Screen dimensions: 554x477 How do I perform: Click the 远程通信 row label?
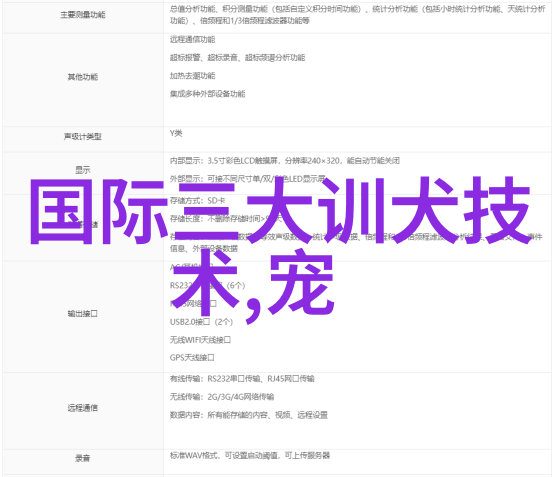pos(83,408)
